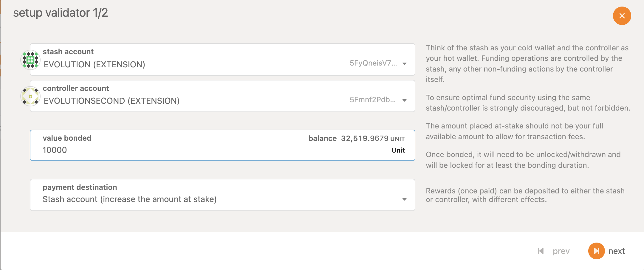Click the setup validator 1/2 title
Viewport: 644px width, 270px height.
(61, 13)
